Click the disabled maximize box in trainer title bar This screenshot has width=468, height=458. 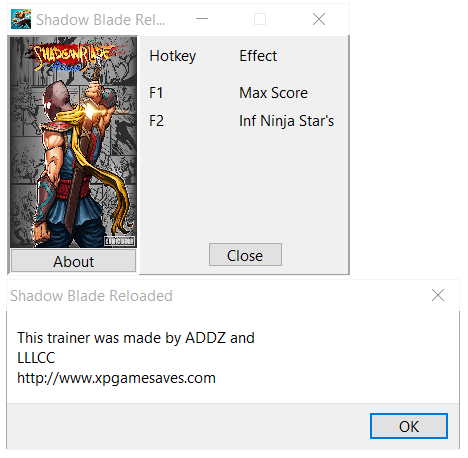[260, 19]
